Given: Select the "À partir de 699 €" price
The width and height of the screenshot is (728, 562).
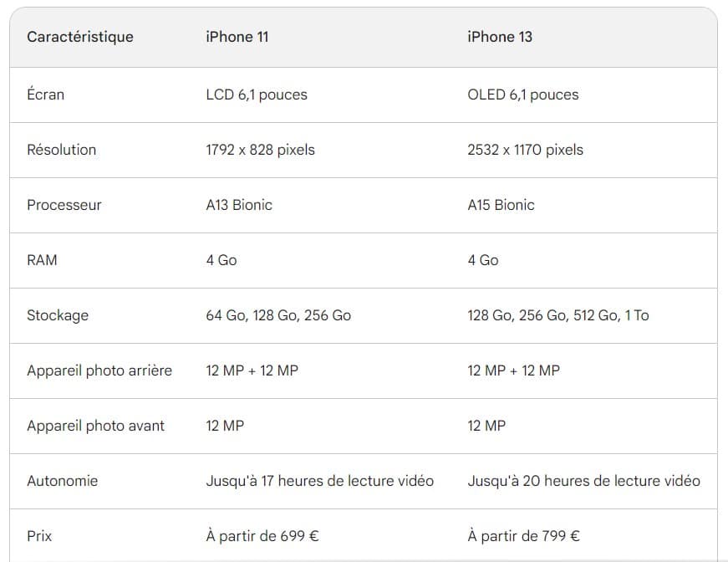Looking at the screenshot, I should point(262,536).
